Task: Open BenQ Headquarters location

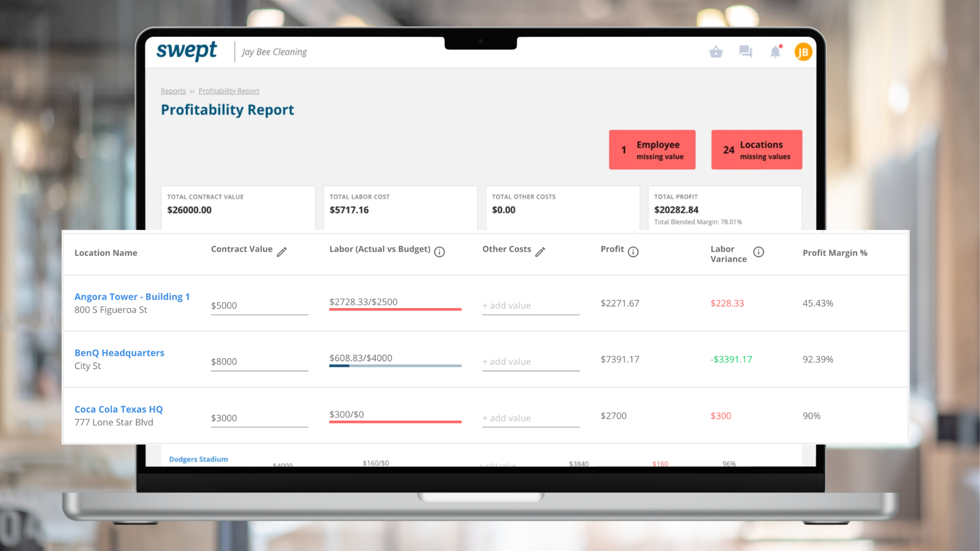Action: point(119,353)
